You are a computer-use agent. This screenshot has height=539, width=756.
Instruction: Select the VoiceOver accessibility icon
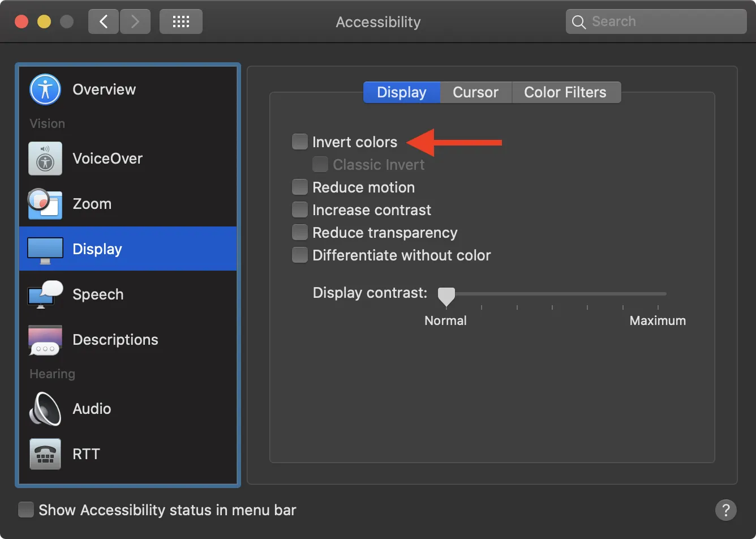click(45, 159)
